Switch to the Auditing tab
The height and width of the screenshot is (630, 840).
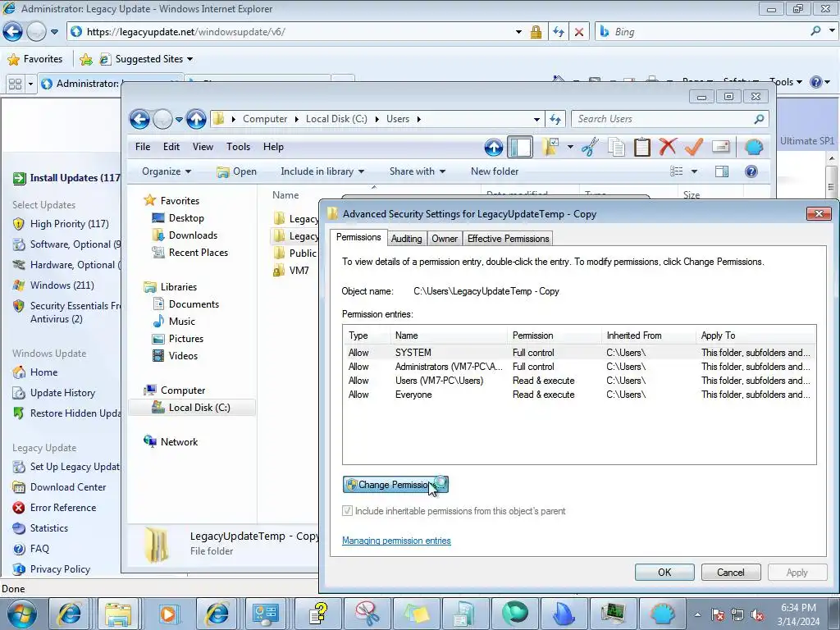(407, 239)
